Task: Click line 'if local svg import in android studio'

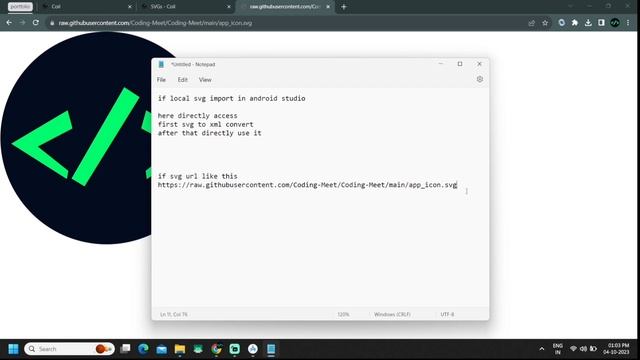Action: click(231, 98)
